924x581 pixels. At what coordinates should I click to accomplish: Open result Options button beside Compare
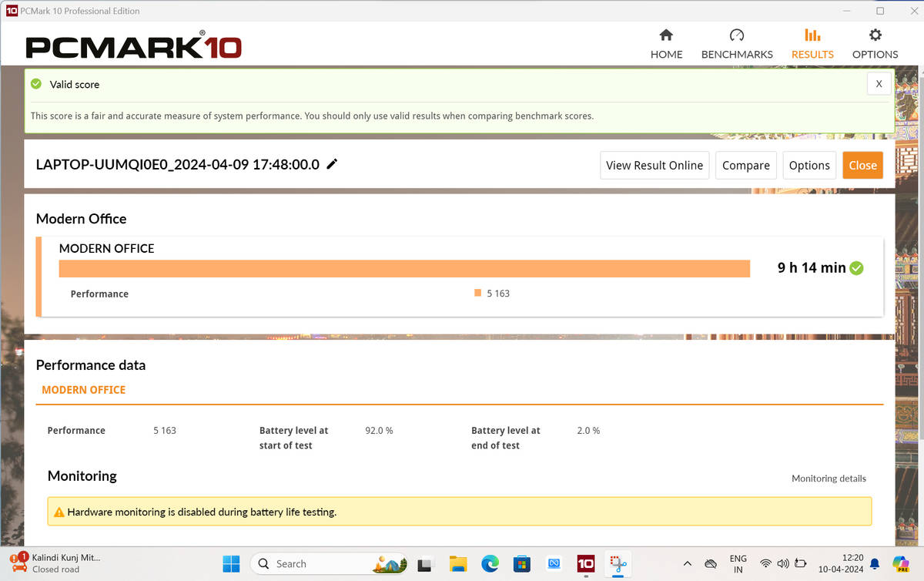(809, 165)
